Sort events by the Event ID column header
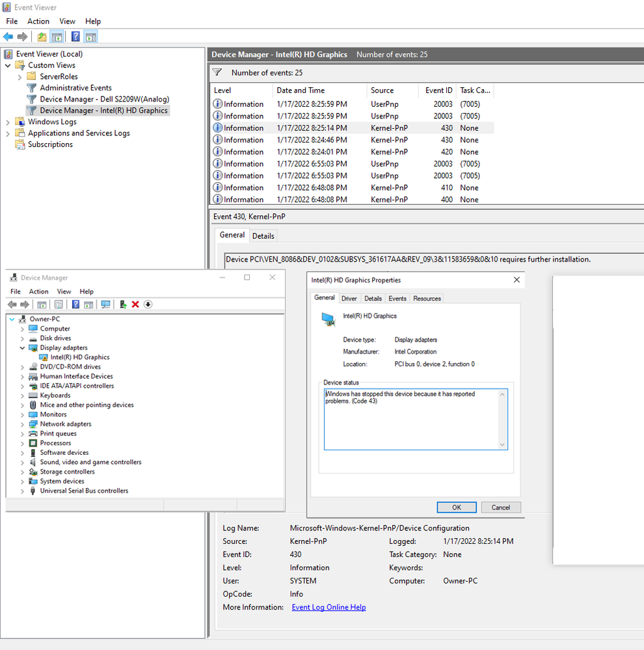The image size is (644, 650). pos(437,90)
